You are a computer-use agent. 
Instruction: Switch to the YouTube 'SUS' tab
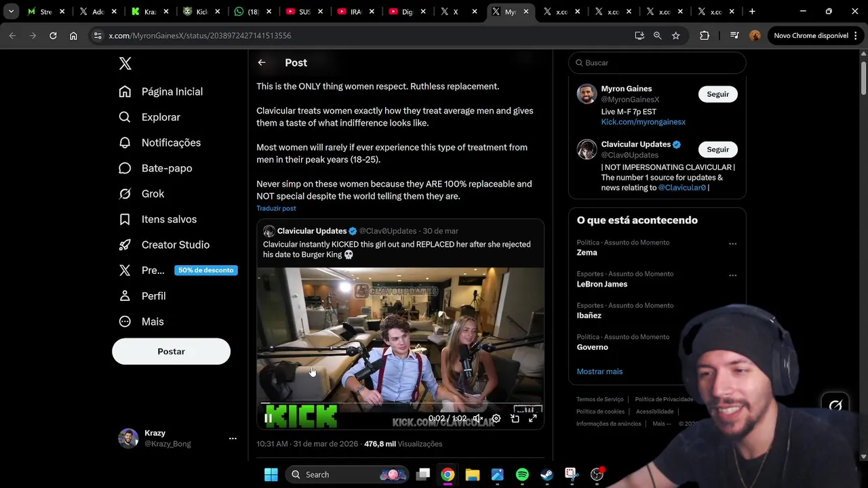tap(304, 12)
